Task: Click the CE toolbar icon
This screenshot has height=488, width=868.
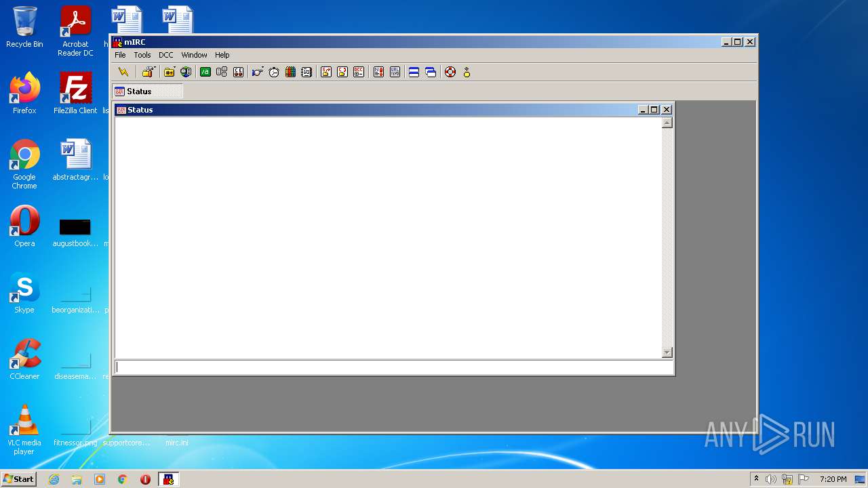Action: (x=238, y=72)
